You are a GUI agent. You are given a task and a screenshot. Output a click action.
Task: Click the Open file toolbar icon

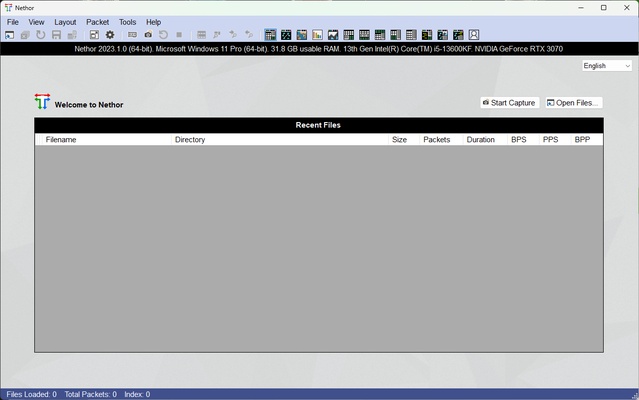click(x=9, y=35)
